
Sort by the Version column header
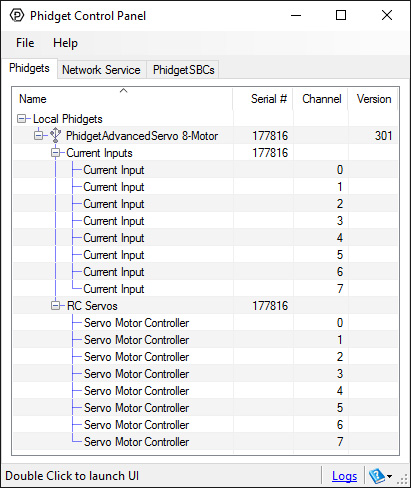click(x=373, y=99)
